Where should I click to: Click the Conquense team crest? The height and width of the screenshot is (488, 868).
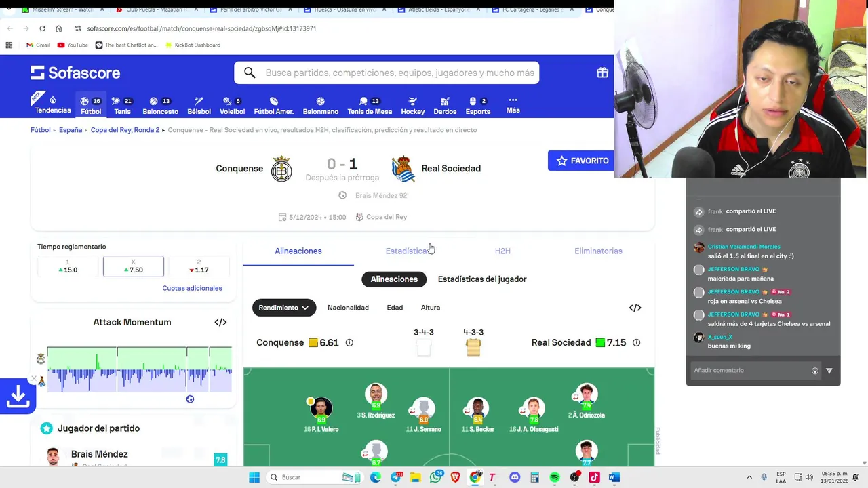pos(281,169)
